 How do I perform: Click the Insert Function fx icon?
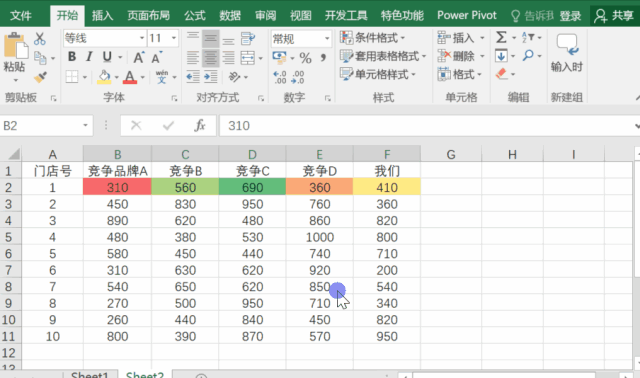click(x=200, y=125)
